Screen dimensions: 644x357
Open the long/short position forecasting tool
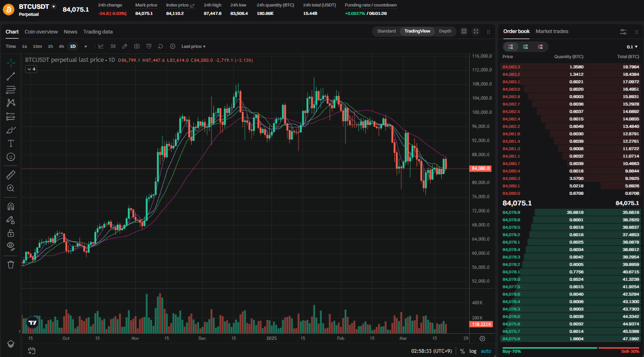[x=11, y=116]
